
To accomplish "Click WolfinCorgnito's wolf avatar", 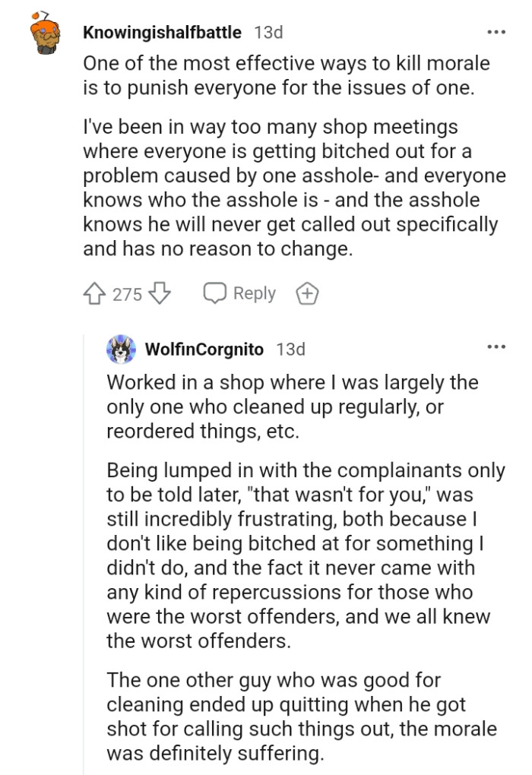I will coord(119,350).
